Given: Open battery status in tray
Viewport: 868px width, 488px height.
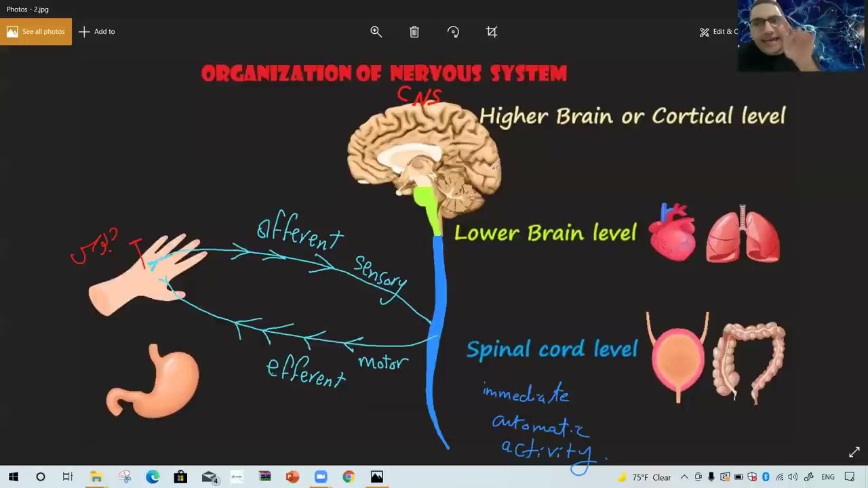Looking at the screenshot, I should point(738,477).
